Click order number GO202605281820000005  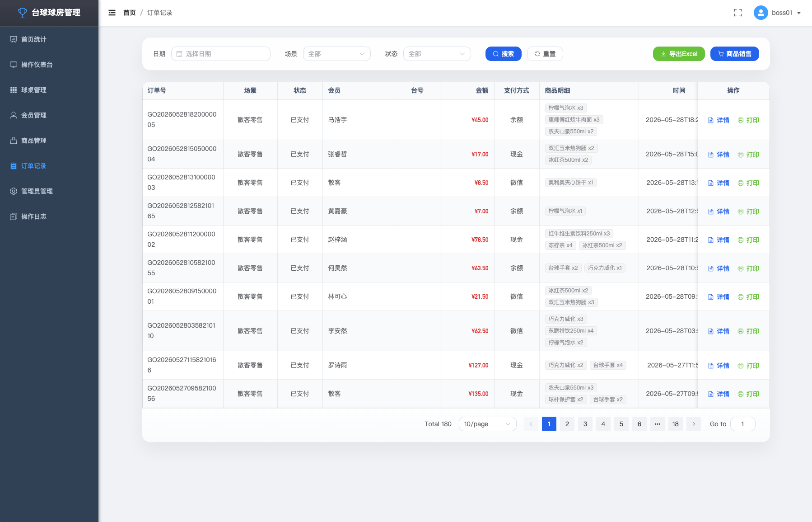(182, 120)
